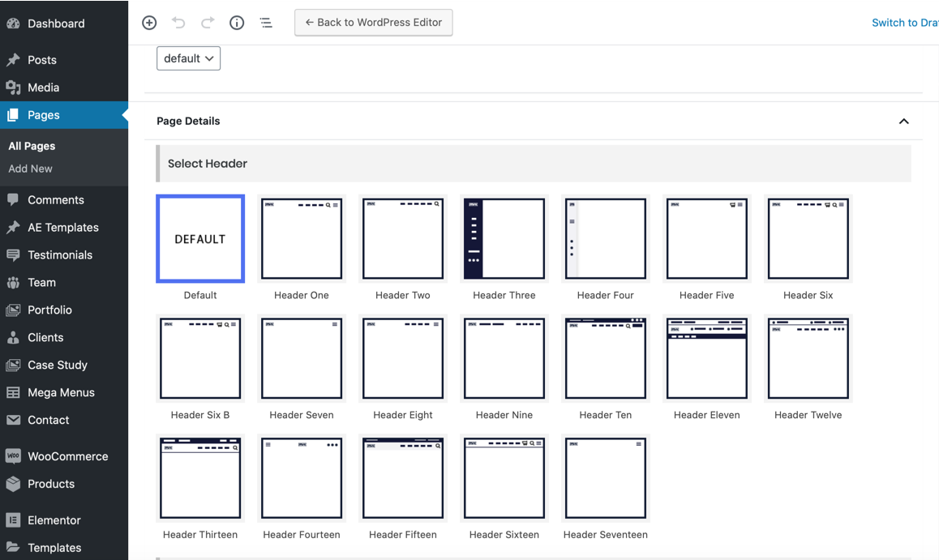Collapse the Page Details panel

click(903, 122)
